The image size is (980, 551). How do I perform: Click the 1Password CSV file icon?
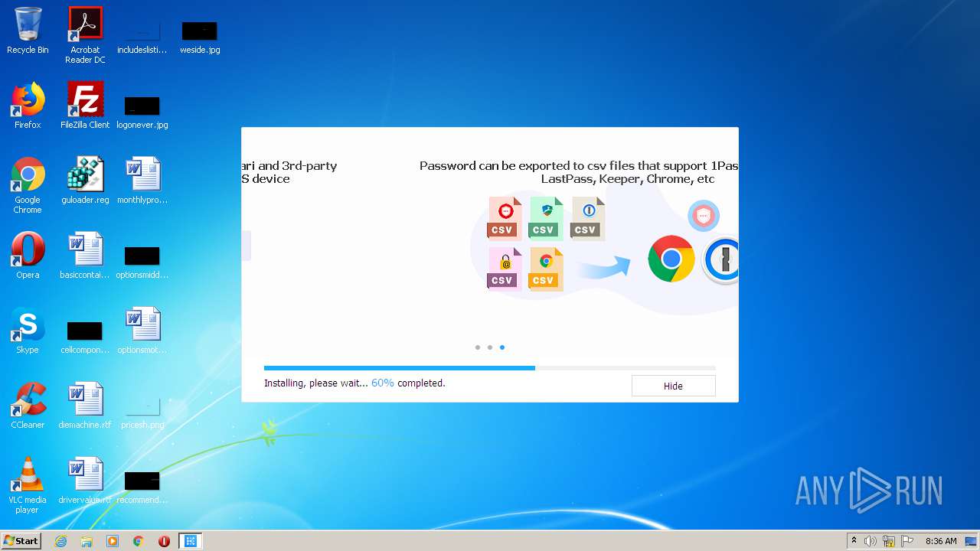pos(588,218)
